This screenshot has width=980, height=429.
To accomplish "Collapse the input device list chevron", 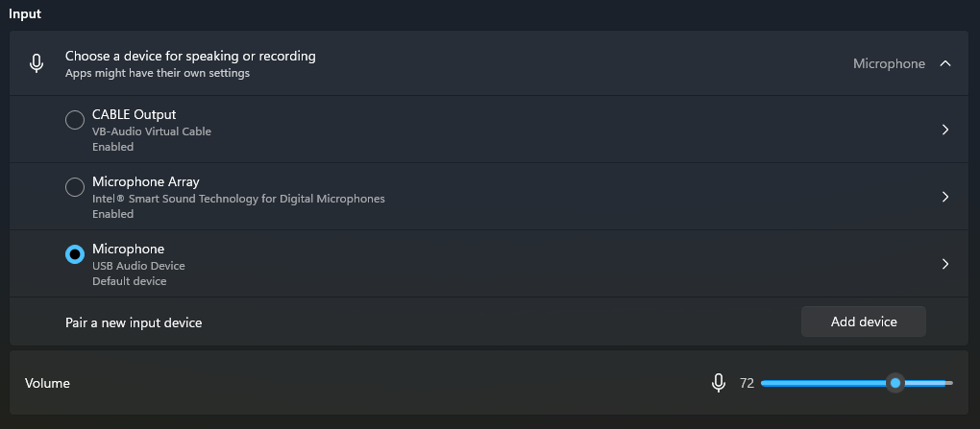I will (945, 63).
